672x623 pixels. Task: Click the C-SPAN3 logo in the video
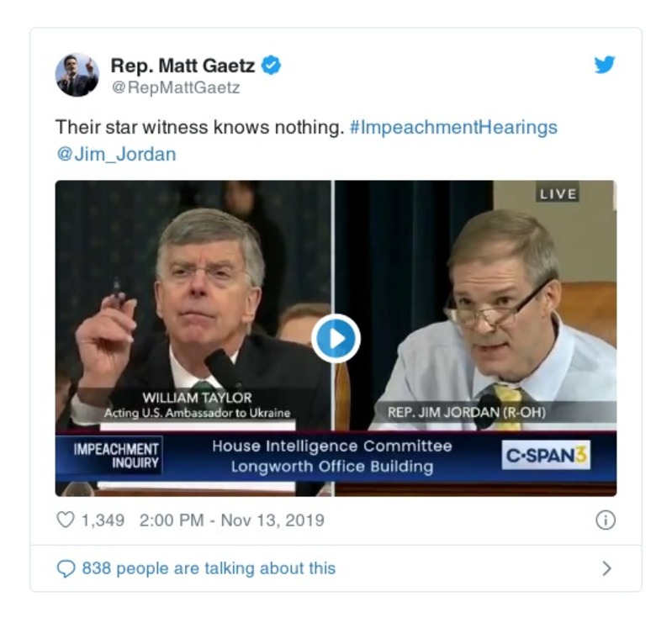coord(546,455)
